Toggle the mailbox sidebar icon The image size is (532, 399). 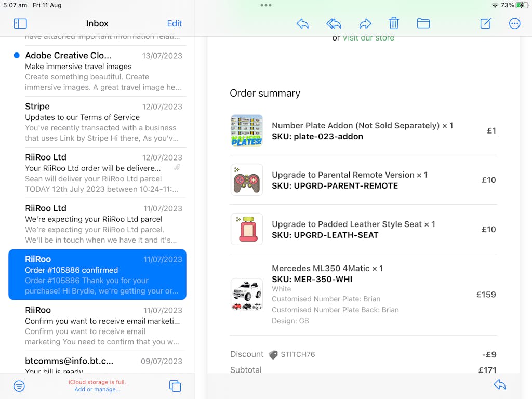tap(20, 23)
